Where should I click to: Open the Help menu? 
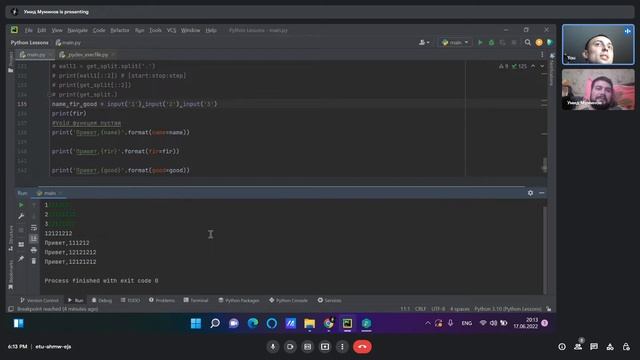pyautogui.click(x=211, y=30)
